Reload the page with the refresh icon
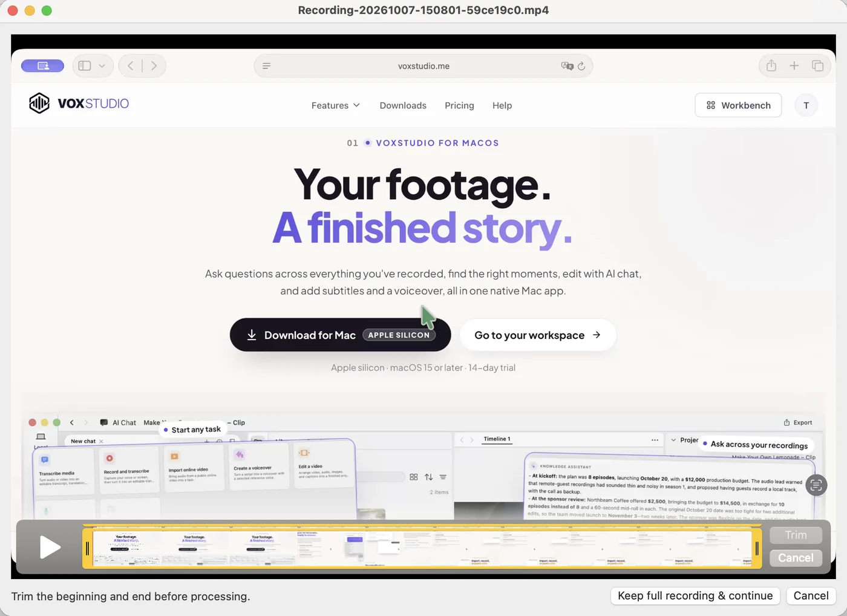Viewport: 847px width, 616px height. [581, 66]
